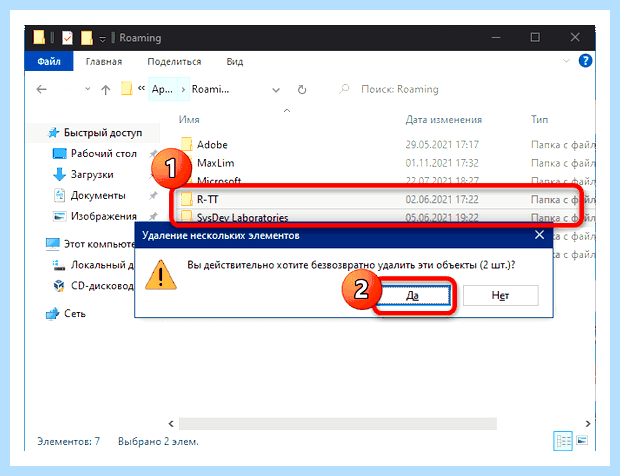Open the Customize Quick Access Toolbar dropdown
This screenshot has width=620, height=476.
(x=102, y=38)
